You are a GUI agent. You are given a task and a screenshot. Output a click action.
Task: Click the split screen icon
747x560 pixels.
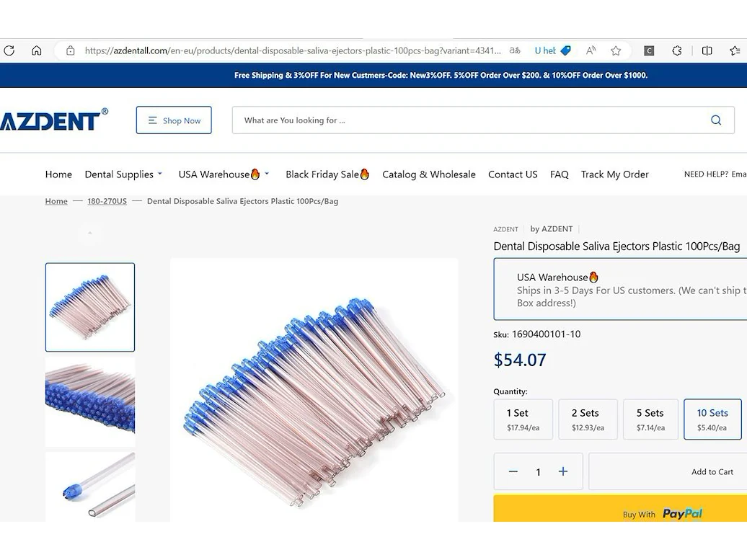(707, 50)
